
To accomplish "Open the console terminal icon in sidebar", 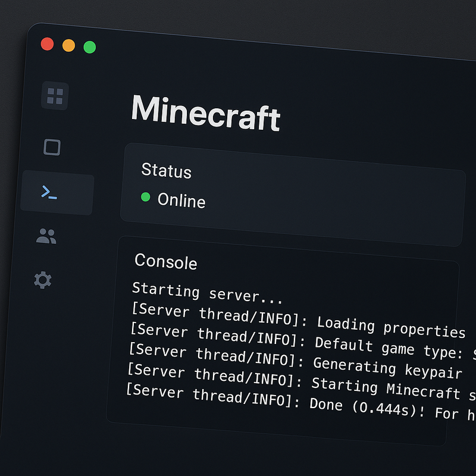I will [49, 192].
